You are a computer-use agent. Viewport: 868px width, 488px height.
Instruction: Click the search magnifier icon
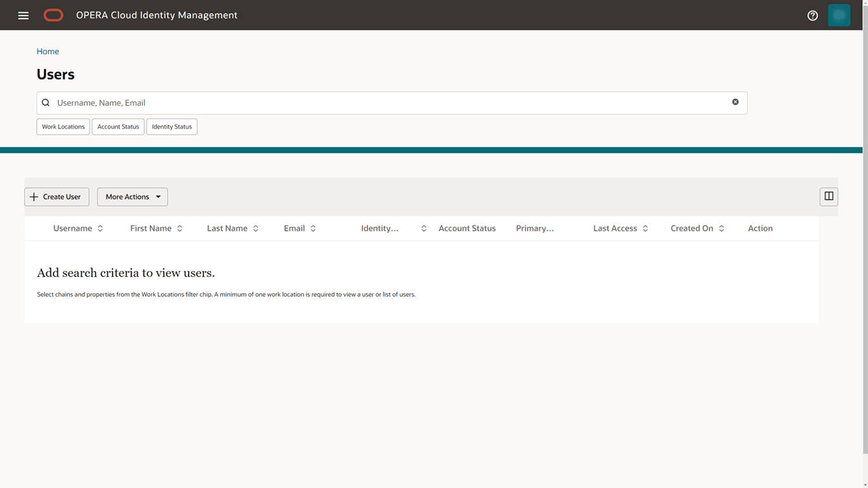46,103
